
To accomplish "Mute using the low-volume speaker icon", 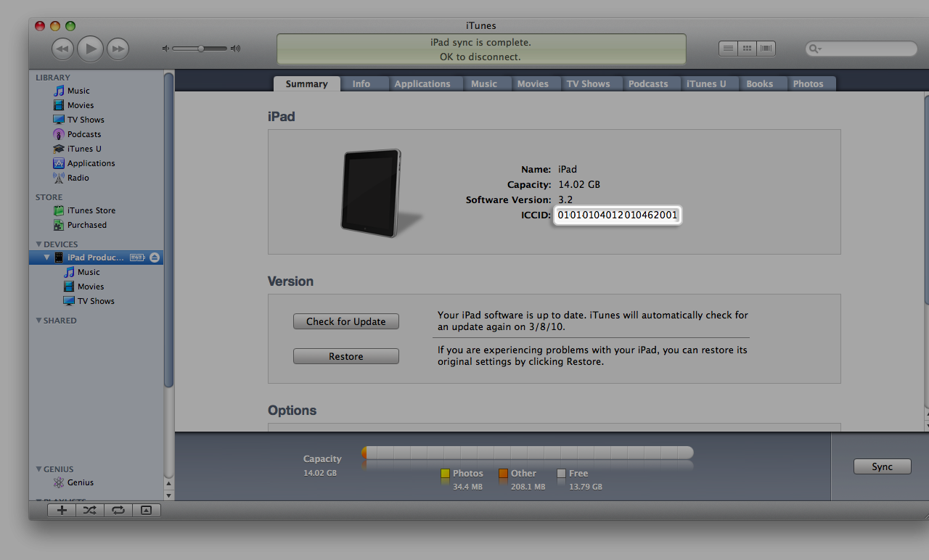I will coord(165,49).
